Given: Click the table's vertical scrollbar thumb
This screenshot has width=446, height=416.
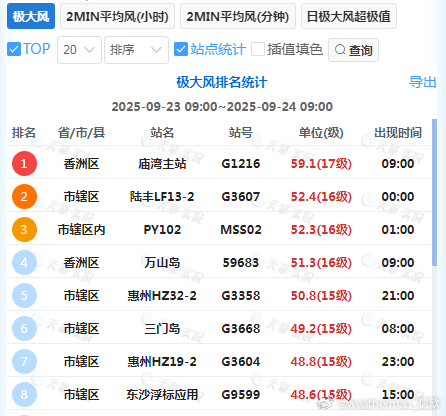Looking at the screenshot, I should coord(434,192).
